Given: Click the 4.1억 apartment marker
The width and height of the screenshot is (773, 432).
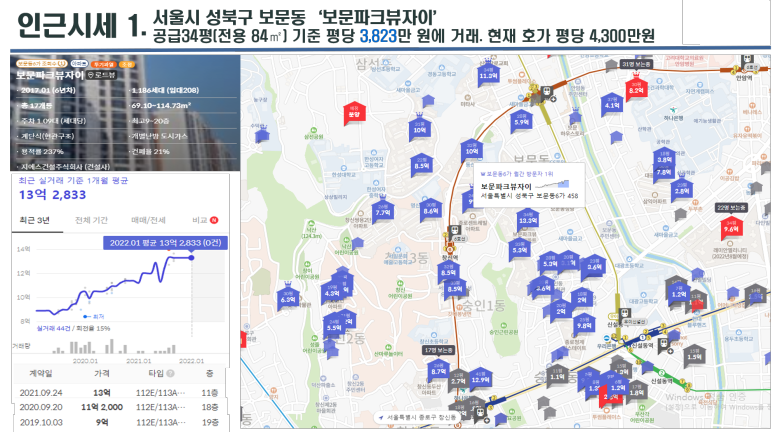Looking at the screenshot, I should [x=612, y=104].
